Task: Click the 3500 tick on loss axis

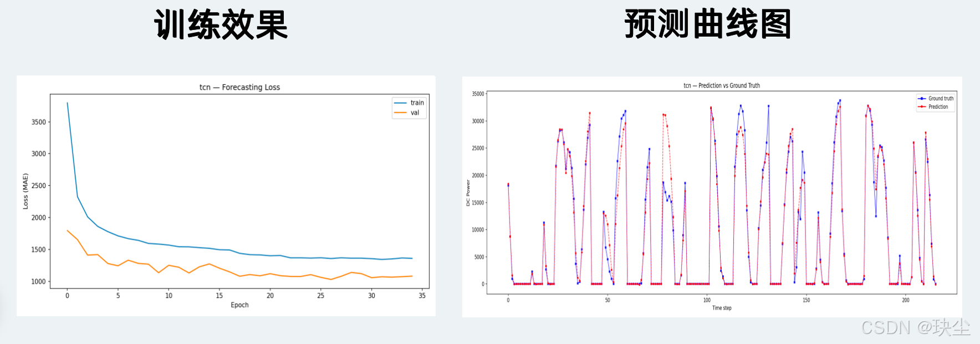Action: pos(39,122)
